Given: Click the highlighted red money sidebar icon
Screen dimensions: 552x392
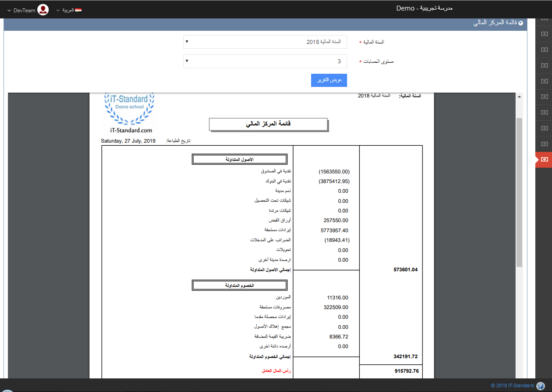Looking at the screenshot, I should (544, 159).
